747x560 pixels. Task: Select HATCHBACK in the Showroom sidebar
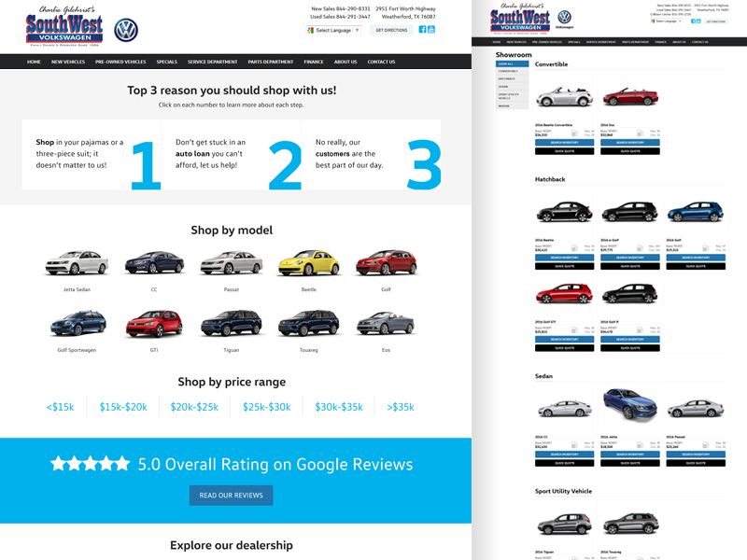point(512,78)
